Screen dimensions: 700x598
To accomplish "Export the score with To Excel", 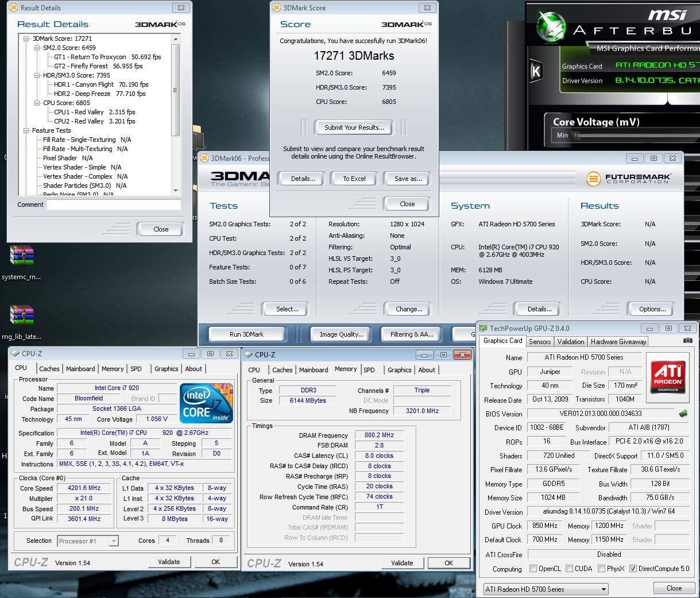I will tap(354, 179).
